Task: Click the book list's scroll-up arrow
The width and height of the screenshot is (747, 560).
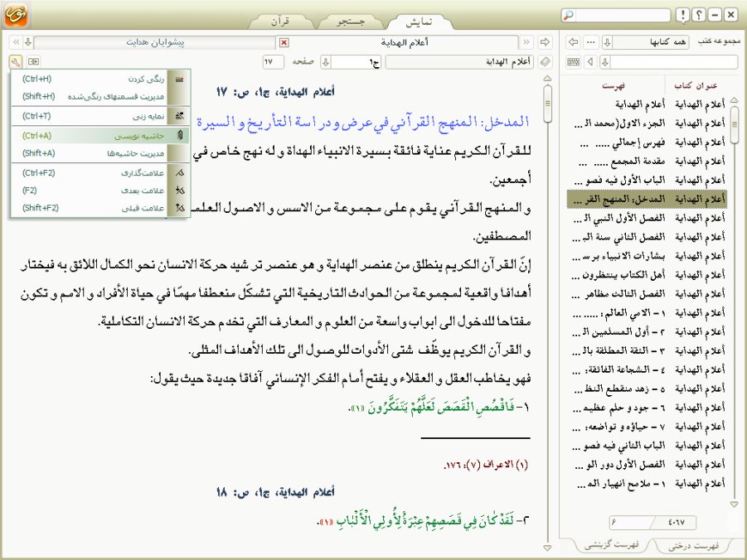Action: (x=734, y=100)
